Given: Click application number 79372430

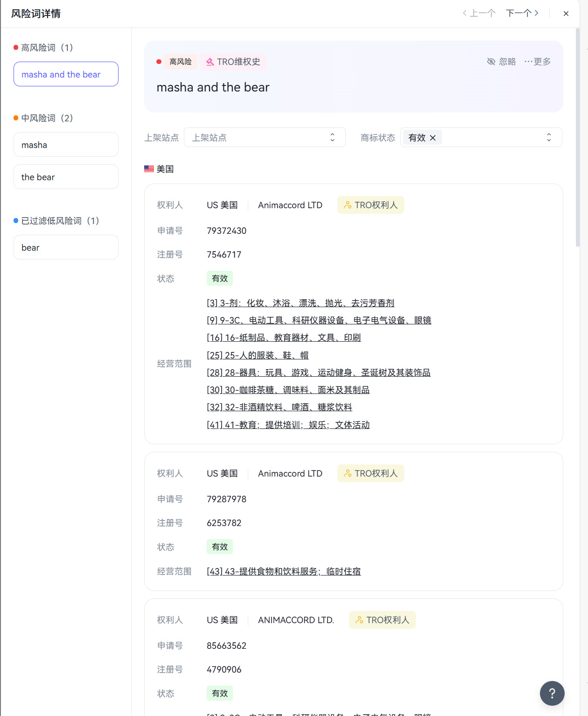Looking at the screenshot, I should (226, 231).
